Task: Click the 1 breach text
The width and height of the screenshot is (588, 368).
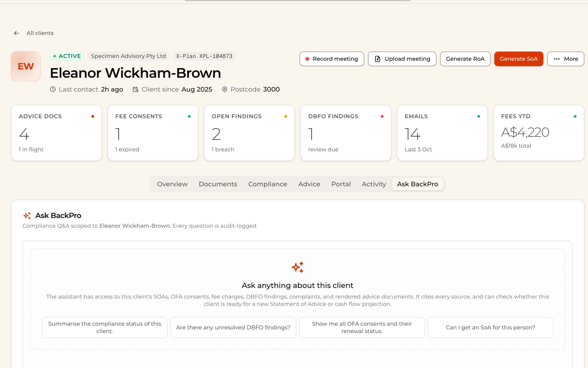Action: point(223,149)
